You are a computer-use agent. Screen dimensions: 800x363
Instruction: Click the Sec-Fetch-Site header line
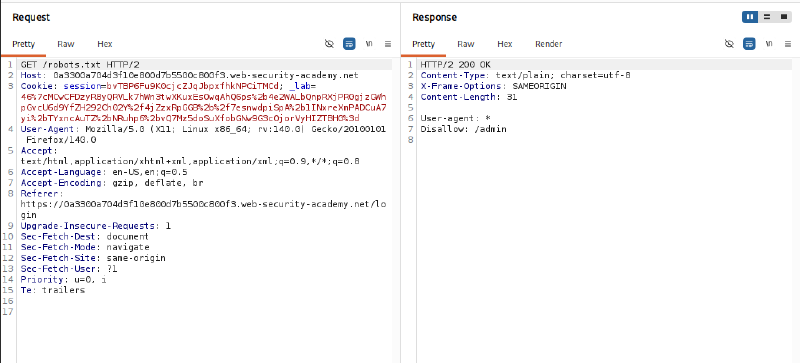click(x=93, y=258)
